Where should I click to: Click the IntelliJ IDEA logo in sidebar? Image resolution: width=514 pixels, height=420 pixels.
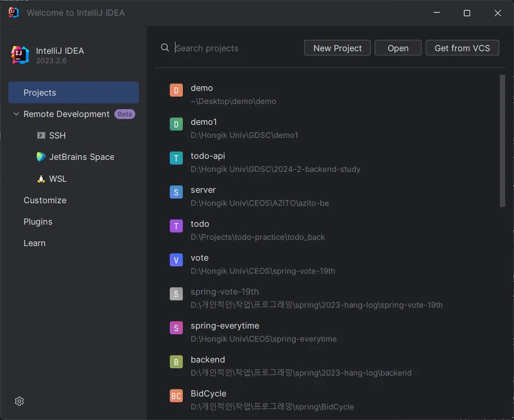point(20,55)
